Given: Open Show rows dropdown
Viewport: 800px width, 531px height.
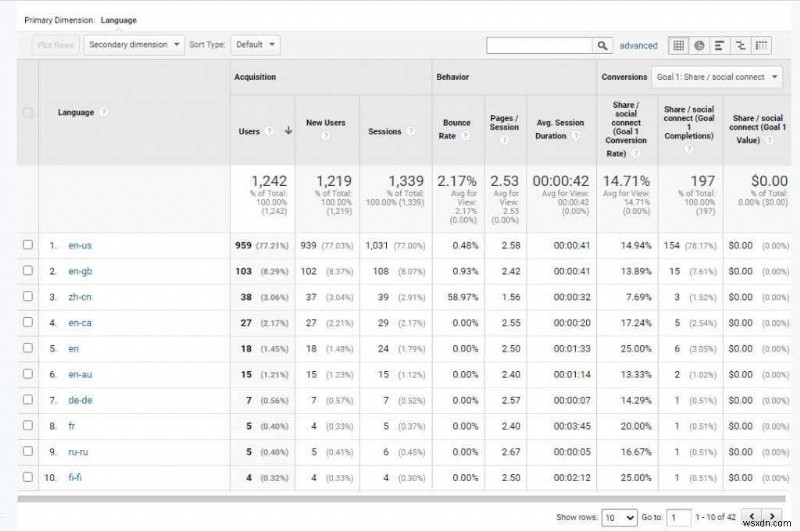Looking at the screenshot, I should click(x=619, y=518).
